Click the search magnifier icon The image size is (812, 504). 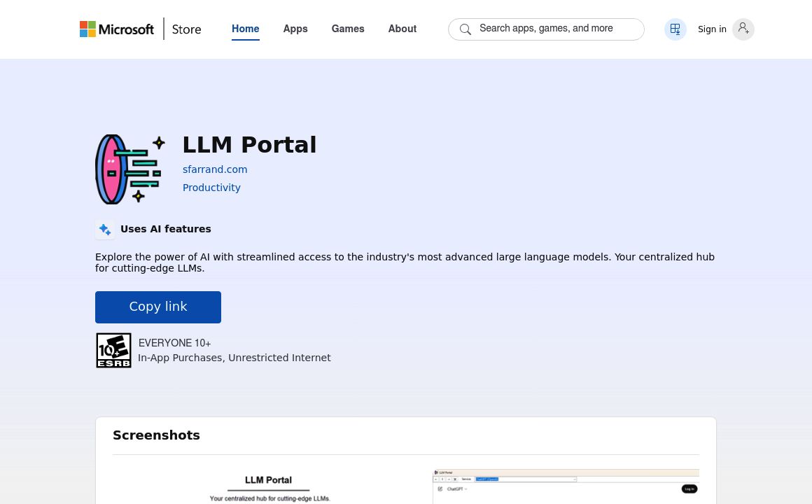(x=465, y=29)
